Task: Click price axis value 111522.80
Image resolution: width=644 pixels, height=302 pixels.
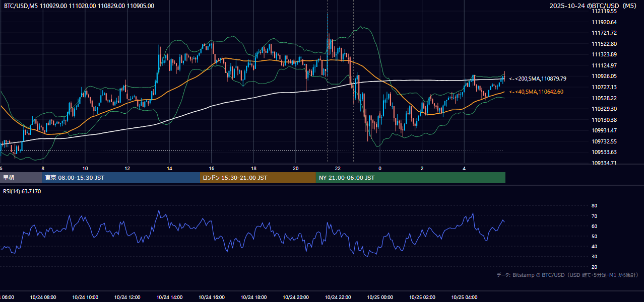Action: point(604,44)
